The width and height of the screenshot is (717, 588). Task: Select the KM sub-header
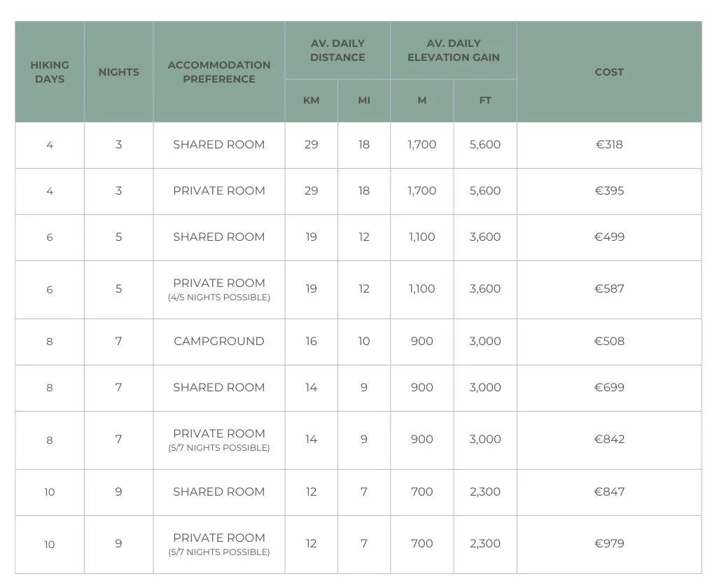312,101
